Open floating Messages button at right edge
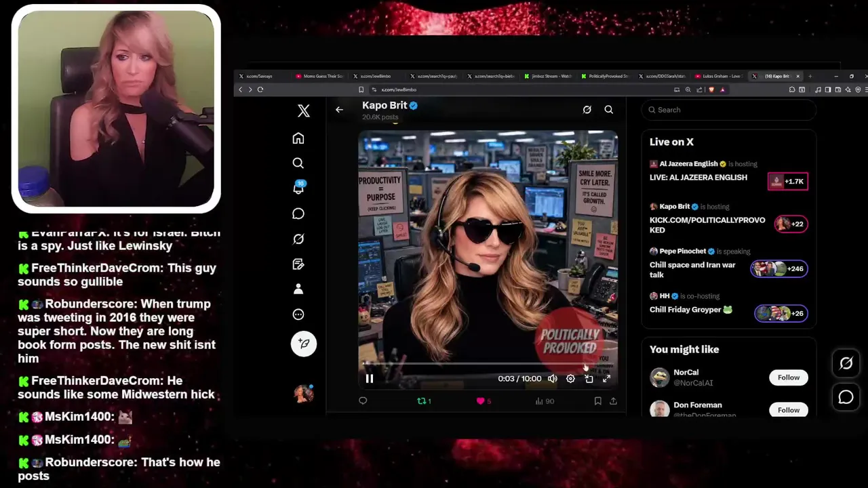This screenshot has width=868, height=488. tap(846, 397)
